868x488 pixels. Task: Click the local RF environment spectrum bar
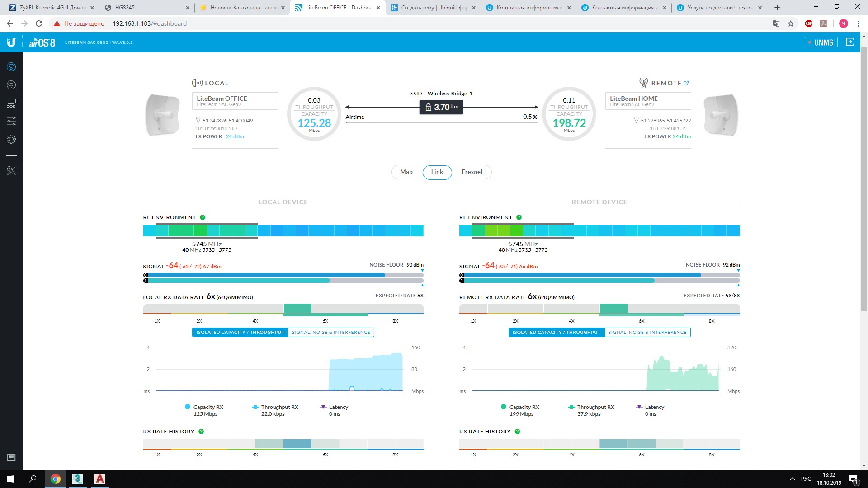tap(283, 231)
